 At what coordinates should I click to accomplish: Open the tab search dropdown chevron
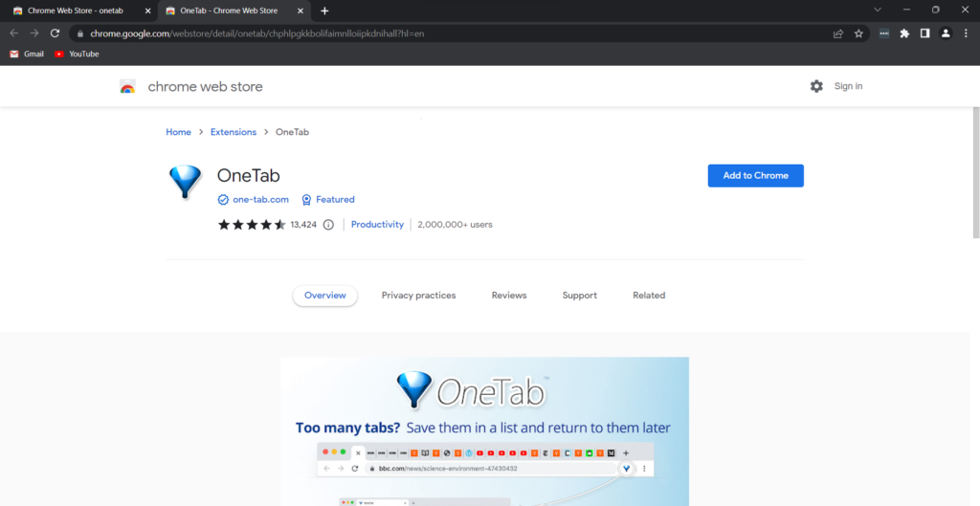coord(878,10)
